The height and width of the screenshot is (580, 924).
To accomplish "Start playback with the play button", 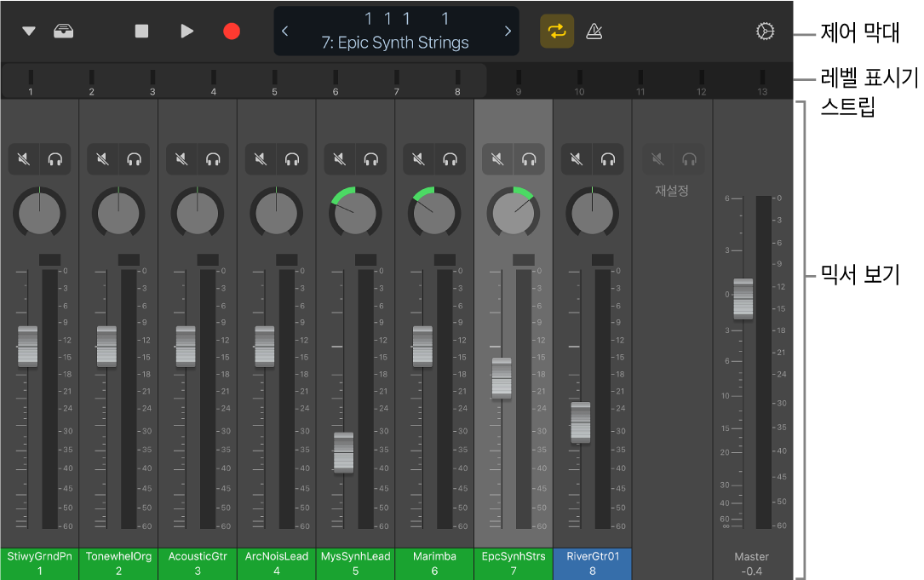I will point(187,32).
